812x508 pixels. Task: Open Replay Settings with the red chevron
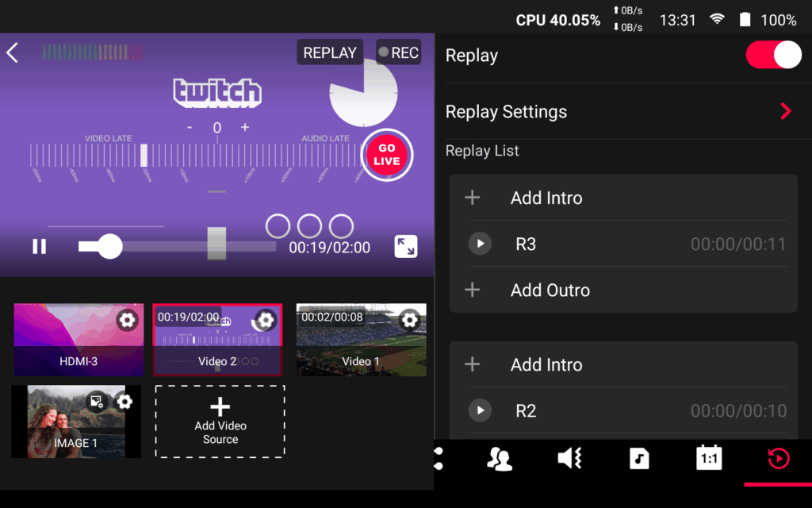click(x=785, y=111)
